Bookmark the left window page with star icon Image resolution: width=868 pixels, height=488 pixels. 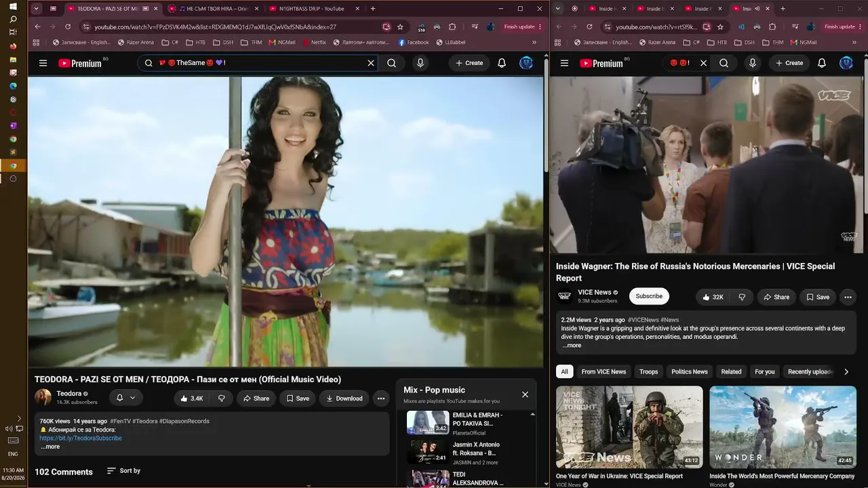(x=400, y=27)
